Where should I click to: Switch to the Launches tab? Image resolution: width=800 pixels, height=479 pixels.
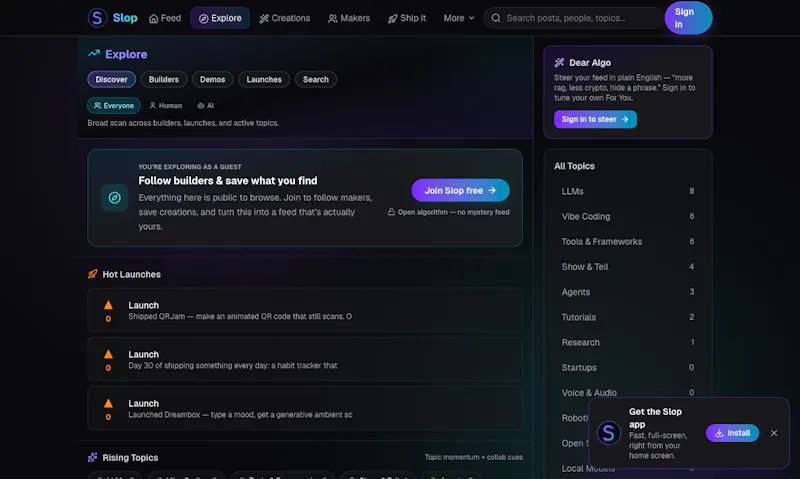click(x=264, y=80)
